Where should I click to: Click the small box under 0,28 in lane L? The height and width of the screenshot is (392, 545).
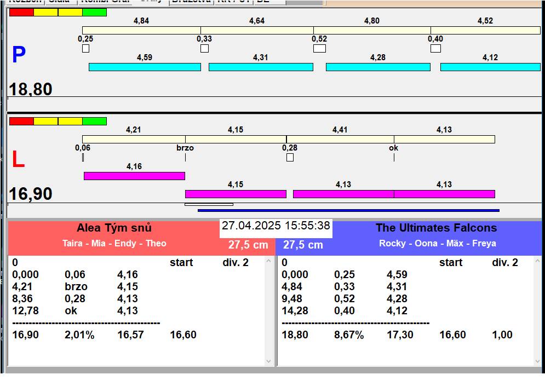pos(290,158)
